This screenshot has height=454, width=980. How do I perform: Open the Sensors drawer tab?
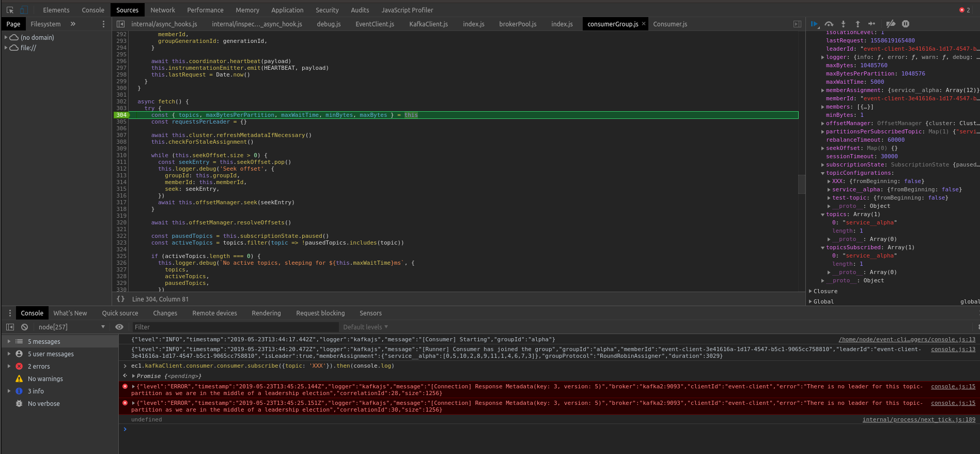pos(370,313)
